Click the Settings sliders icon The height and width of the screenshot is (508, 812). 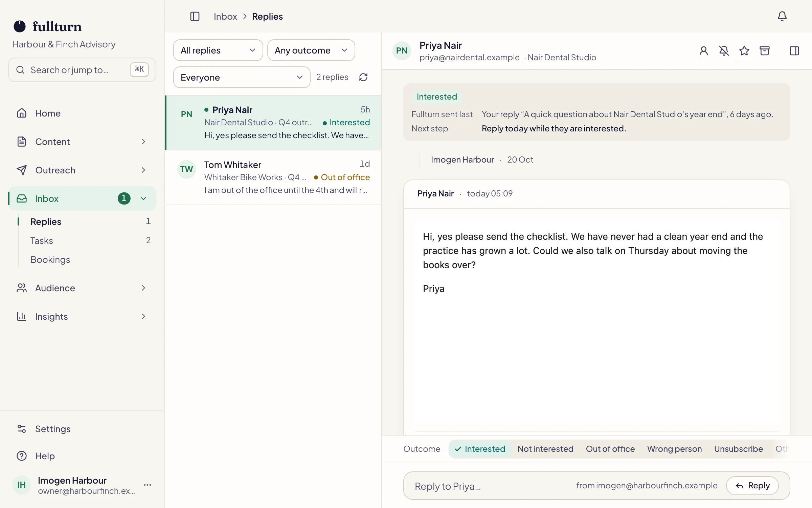(x=22, y=429)
